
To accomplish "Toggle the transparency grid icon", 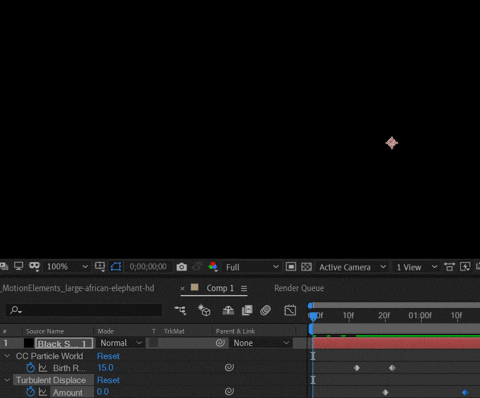I will tap(306, 267).
